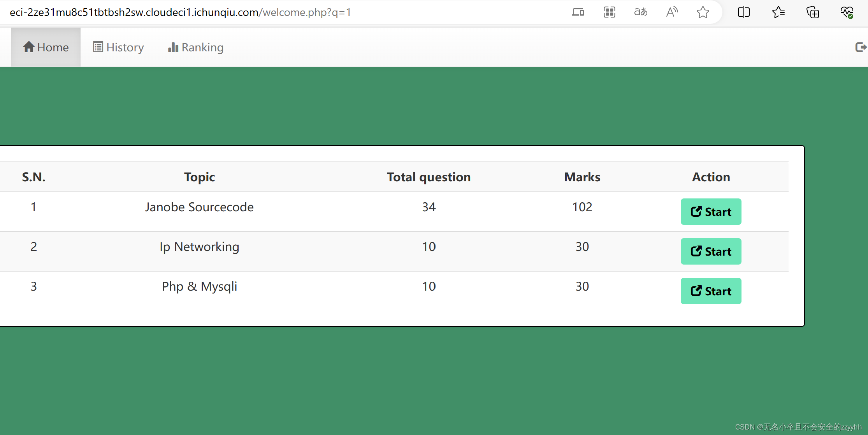Select the Php & Mysqli topic text
The width and height of the screenshot is (868, 435).
(x=199, y=286)
